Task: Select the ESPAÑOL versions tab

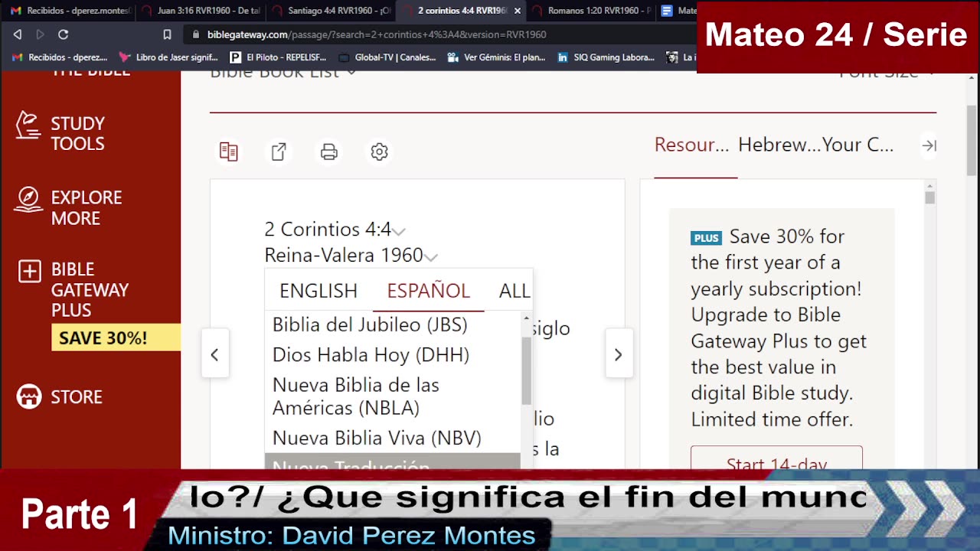Action: pyautogui.click(x=428, y=291)
